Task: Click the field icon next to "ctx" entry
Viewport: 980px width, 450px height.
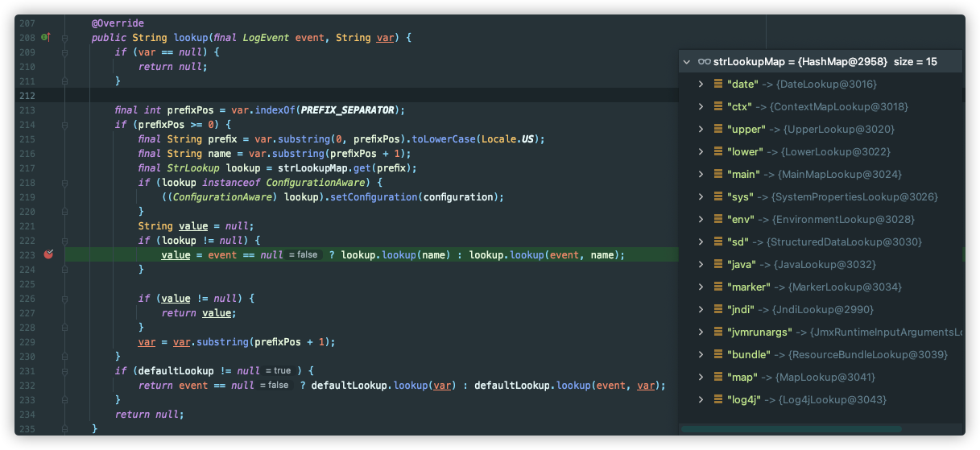Action: coord(717,106)
